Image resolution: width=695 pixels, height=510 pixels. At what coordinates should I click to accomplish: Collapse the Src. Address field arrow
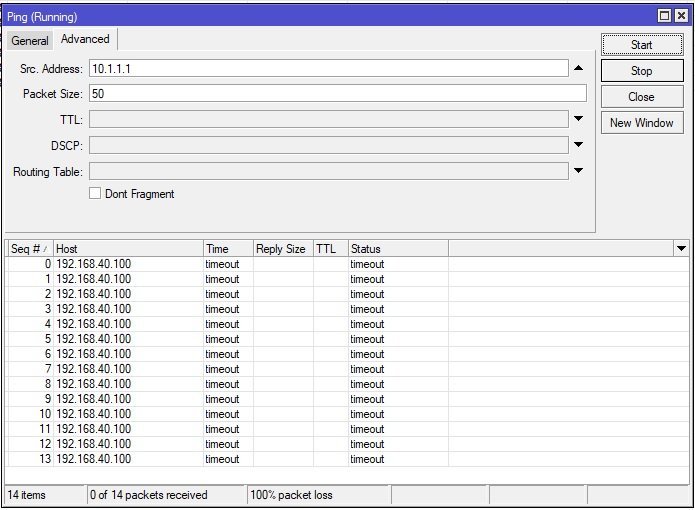(x=578, y=69)
